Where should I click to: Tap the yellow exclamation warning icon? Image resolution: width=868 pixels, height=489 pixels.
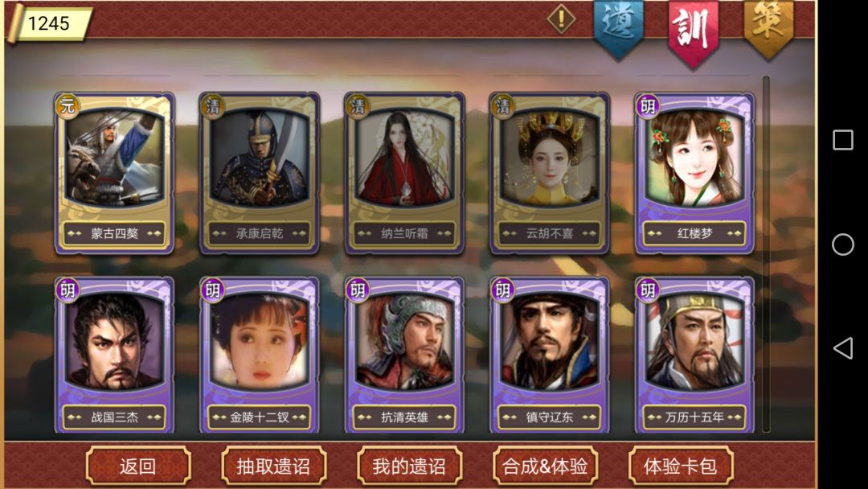[561, 19]
